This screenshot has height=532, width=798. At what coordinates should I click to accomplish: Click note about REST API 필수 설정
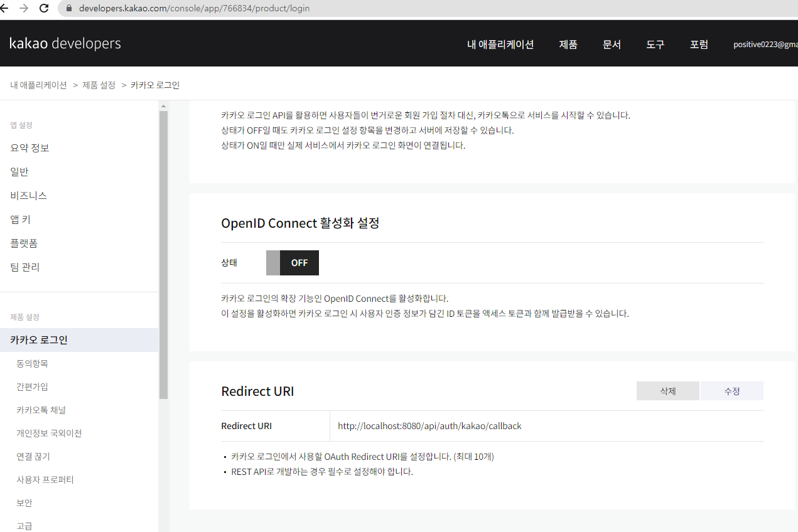click(x=322, y=472)
